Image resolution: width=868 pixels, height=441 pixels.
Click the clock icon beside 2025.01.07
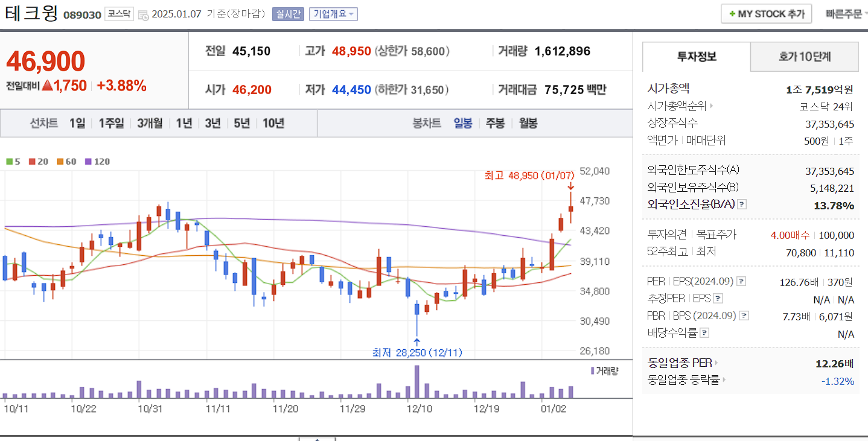point(144,14)
